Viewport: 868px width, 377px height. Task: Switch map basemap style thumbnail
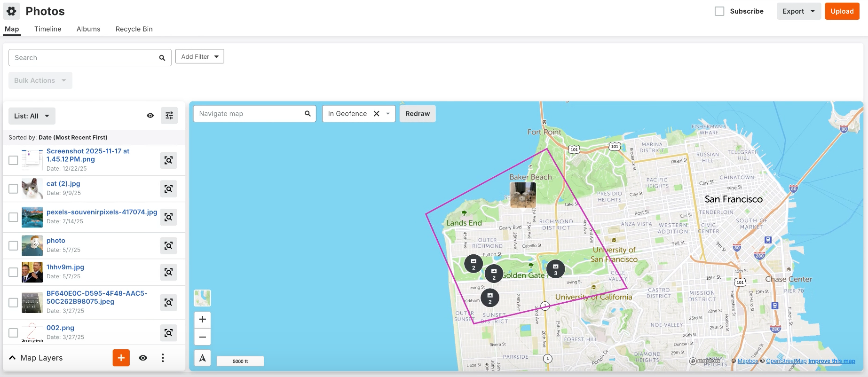(x=203, y=298)
